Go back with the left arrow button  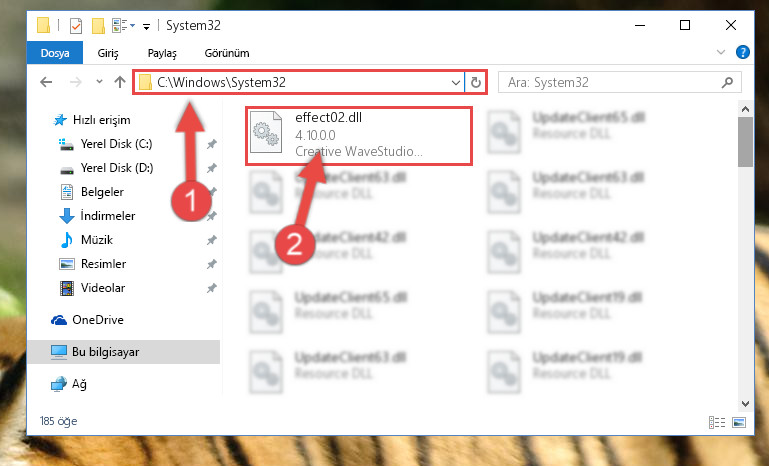(x=46, y=82)
